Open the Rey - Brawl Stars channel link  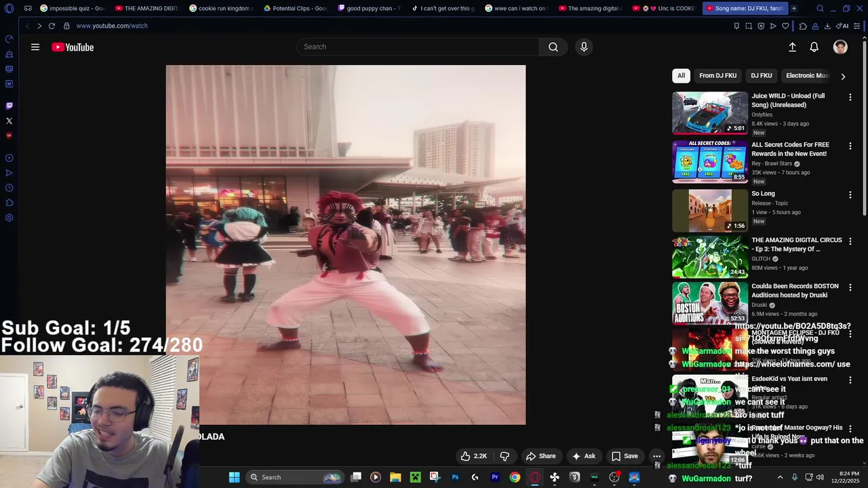pyautogui.click(x=772, y=163)
